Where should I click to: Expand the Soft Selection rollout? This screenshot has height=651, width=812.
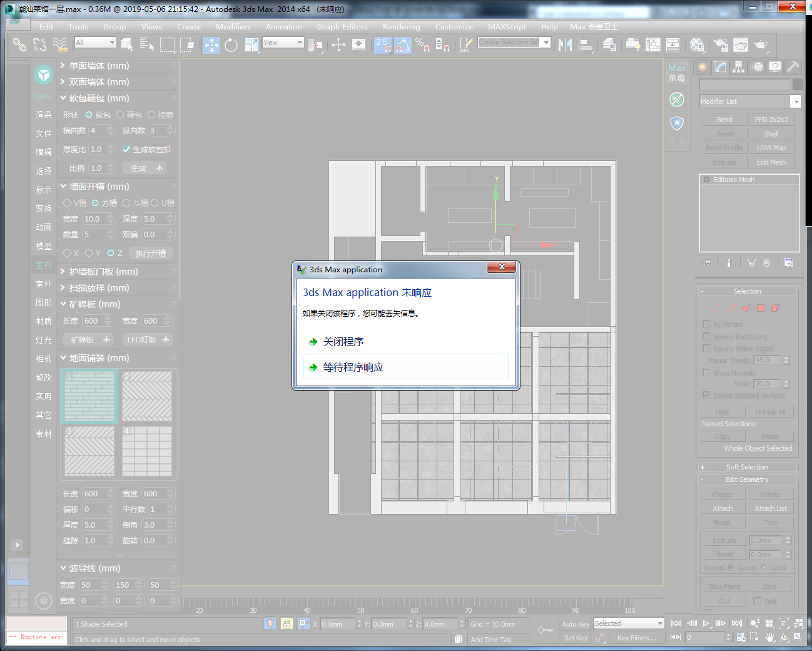tap(747, 467)
